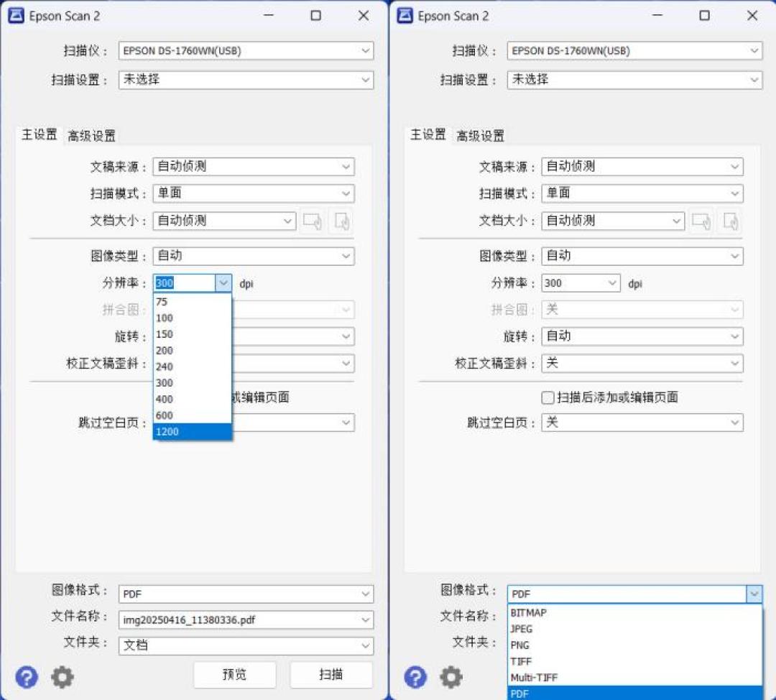Maximize the right Epson Scan 2 window
This screenshot has height=700, width=776.
point(704,16)
